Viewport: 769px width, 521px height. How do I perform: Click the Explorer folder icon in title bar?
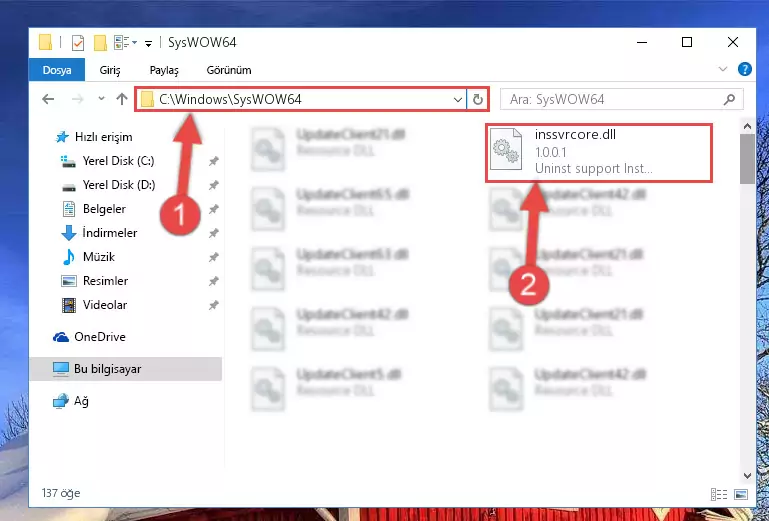[x=45, y=43]
